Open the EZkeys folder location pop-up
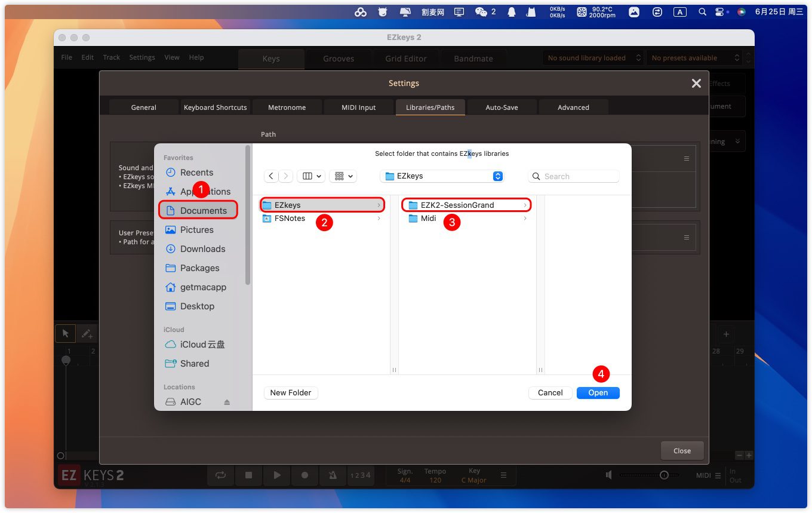The image size is (812, 513). pyautogui.click(x=442, y=176)
